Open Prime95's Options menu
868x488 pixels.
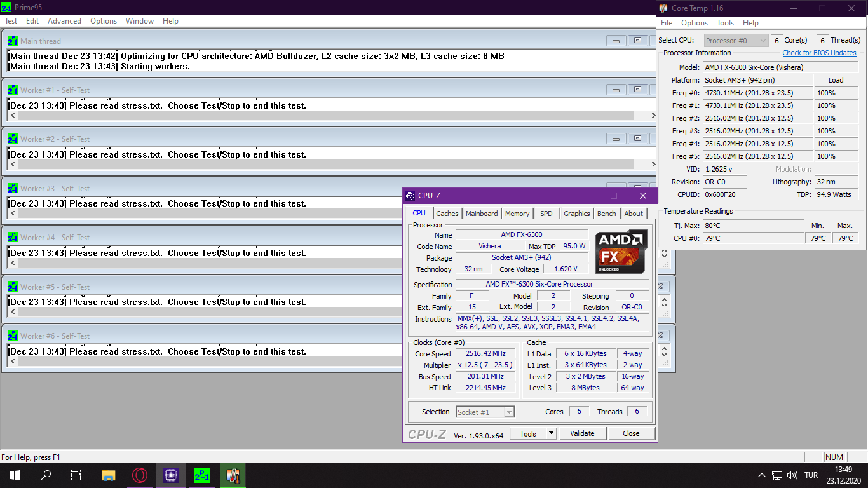[104, 21]
